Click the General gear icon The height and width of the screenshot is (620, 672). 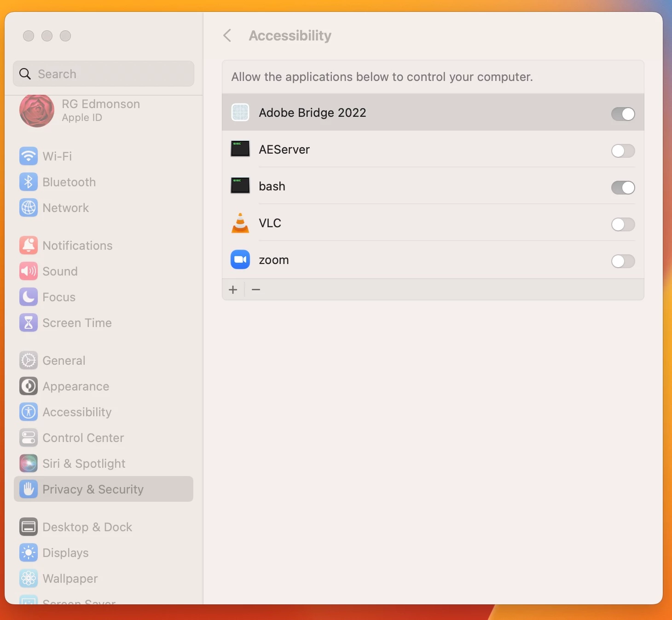[29, 361]
